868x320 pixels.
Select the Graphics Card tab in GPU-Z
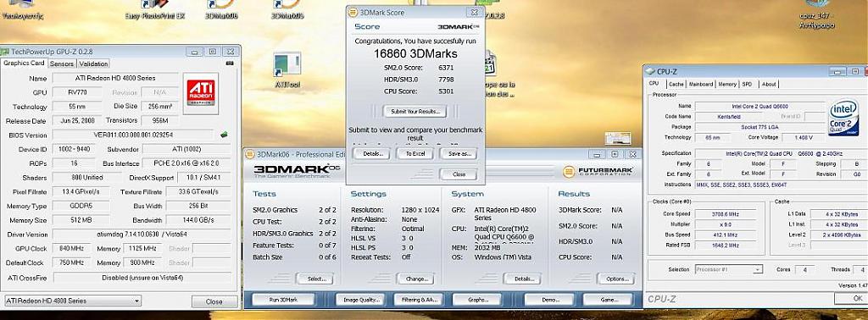[x=24, y=63]
